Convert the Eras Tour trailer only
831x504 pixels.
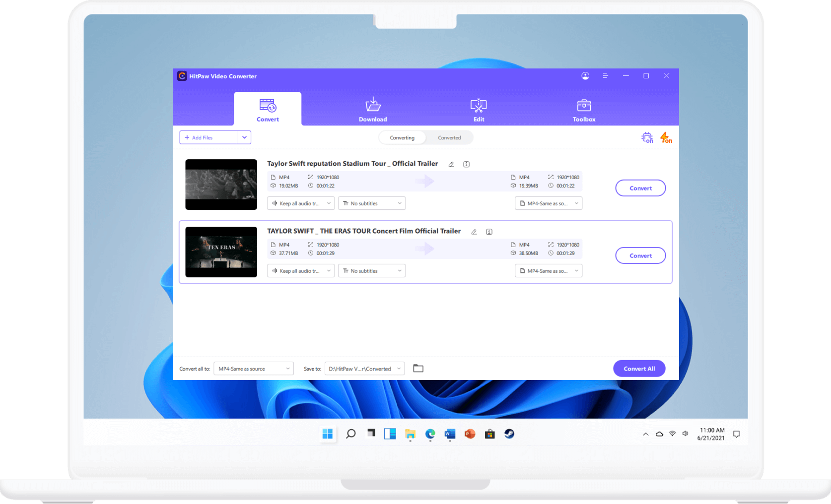tap(640, 255)
